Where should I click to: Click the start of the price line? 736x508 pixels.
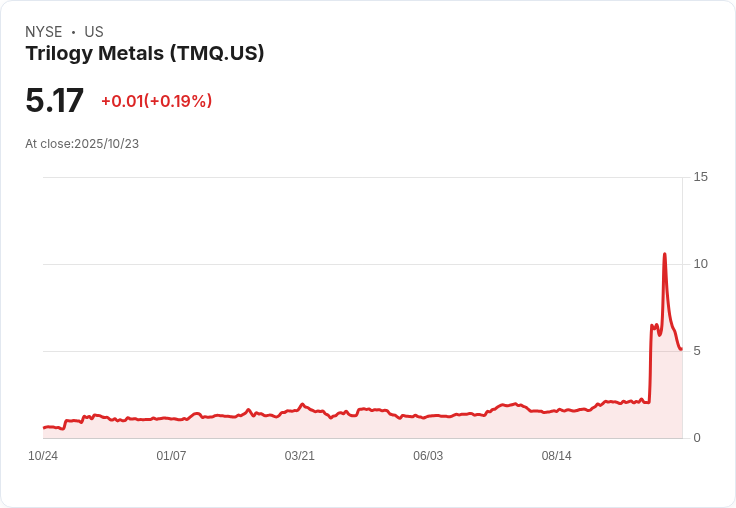(44, 428)
